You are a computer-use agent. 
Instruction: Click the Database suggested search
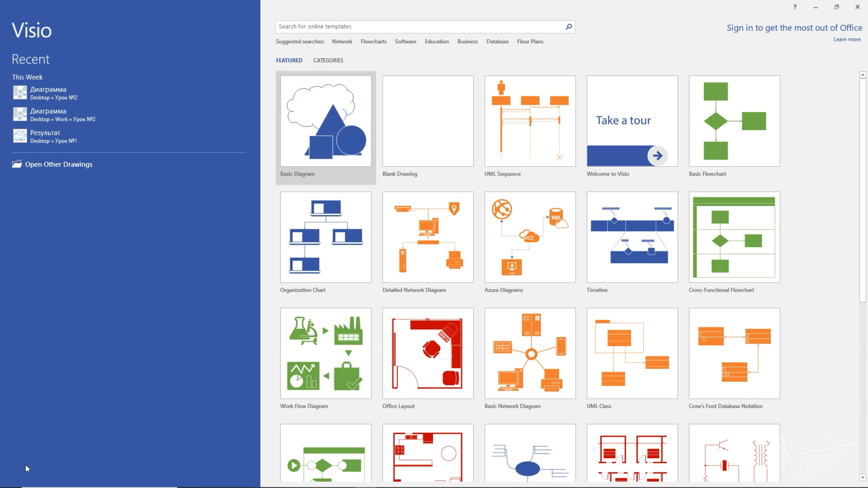click(498, 41)
